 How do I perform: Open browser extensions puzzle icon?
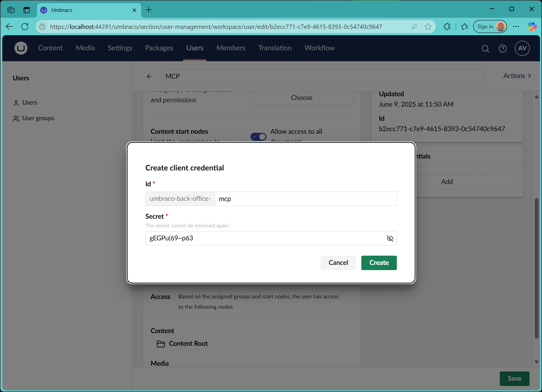click(447, 27)
